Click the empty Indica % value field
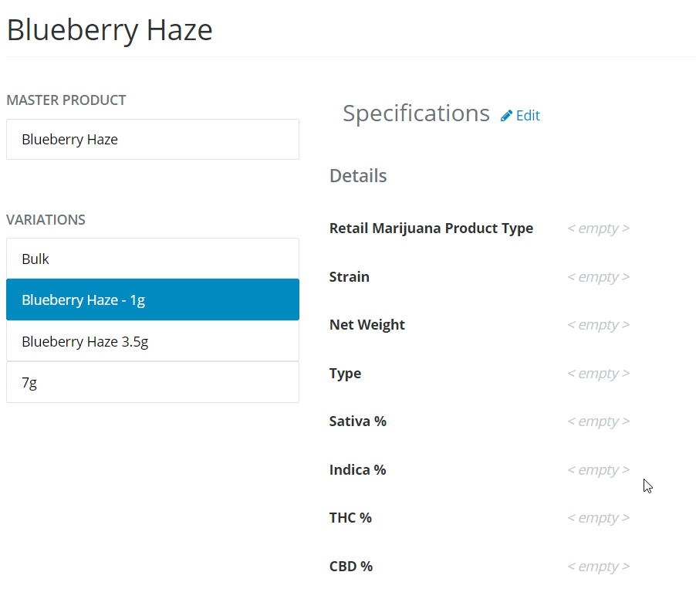This screenshot has height=616, width=696. 598,469
